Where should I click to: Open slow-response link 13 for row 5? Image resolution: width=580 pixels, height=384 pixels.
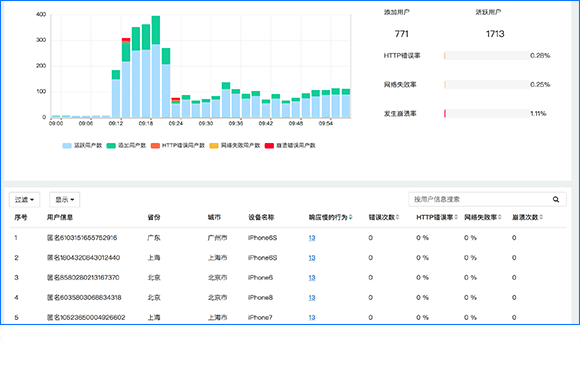[x=312, y=317]
